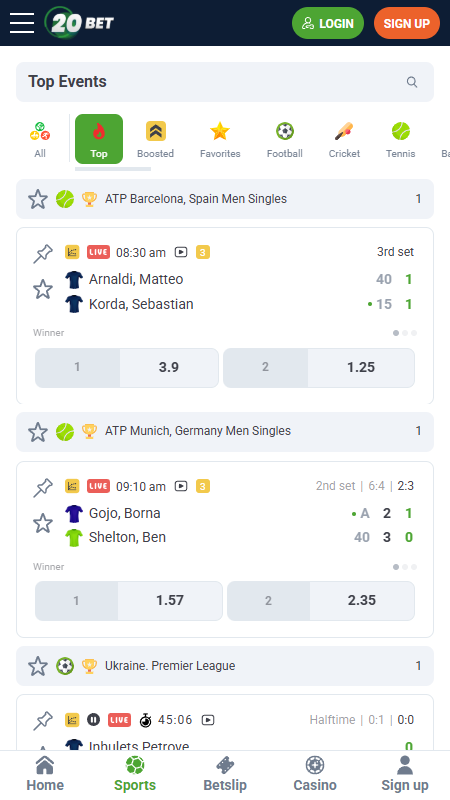Click the 20Bet logo
Image resolution: width=450 pixels, height=800 pixels.
tap(79, 23)
